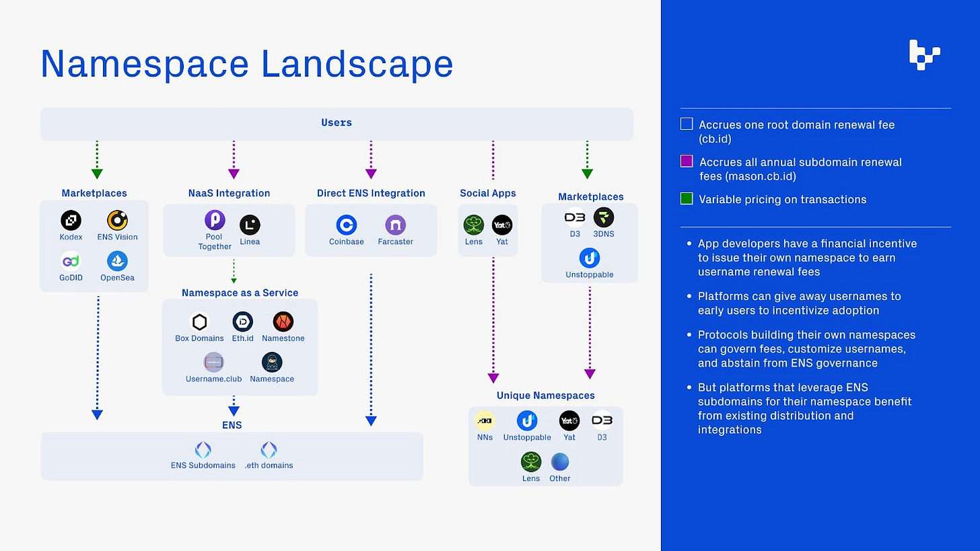The height and width of the screenshot is (551, 980).
Task: Click the Pool Together purple icon
Action: 215,220
